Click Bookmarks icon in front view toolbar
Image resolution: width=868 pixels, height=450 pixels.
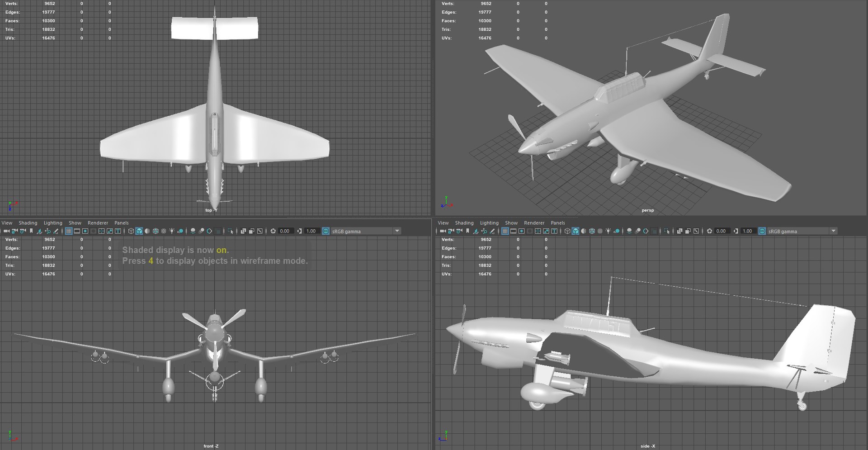pyautogui.click(x=31, y=231)
